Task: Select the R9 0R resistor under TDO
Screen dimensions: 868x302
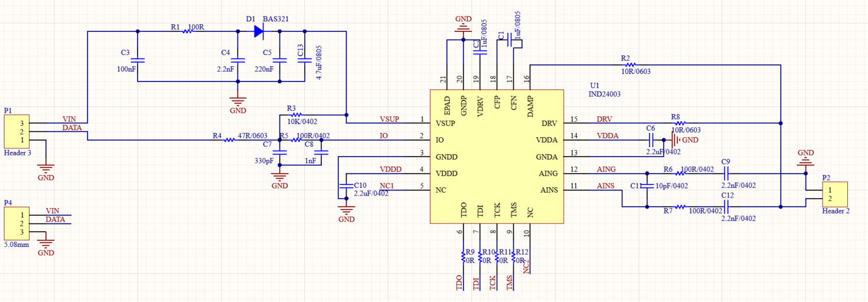Action: 463,256
